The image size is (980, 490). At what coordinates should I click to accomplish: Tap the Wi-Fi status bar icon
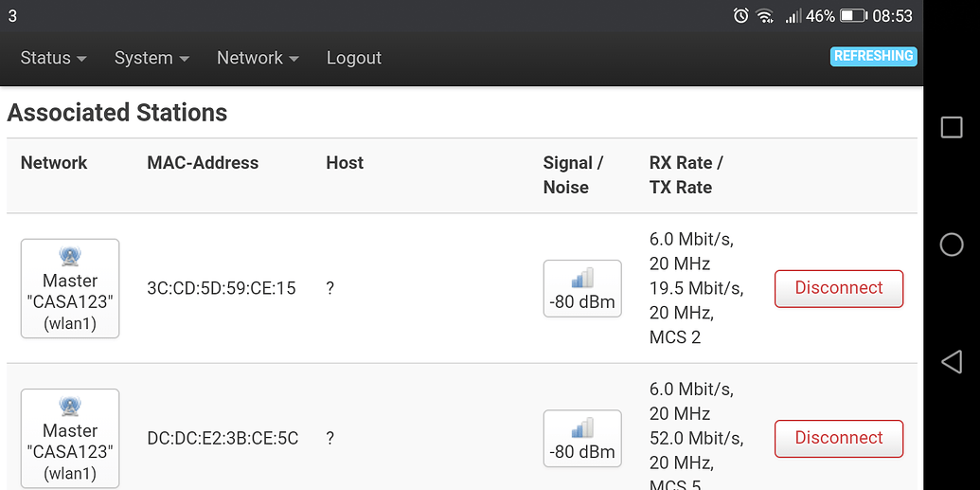click(765, 16)
